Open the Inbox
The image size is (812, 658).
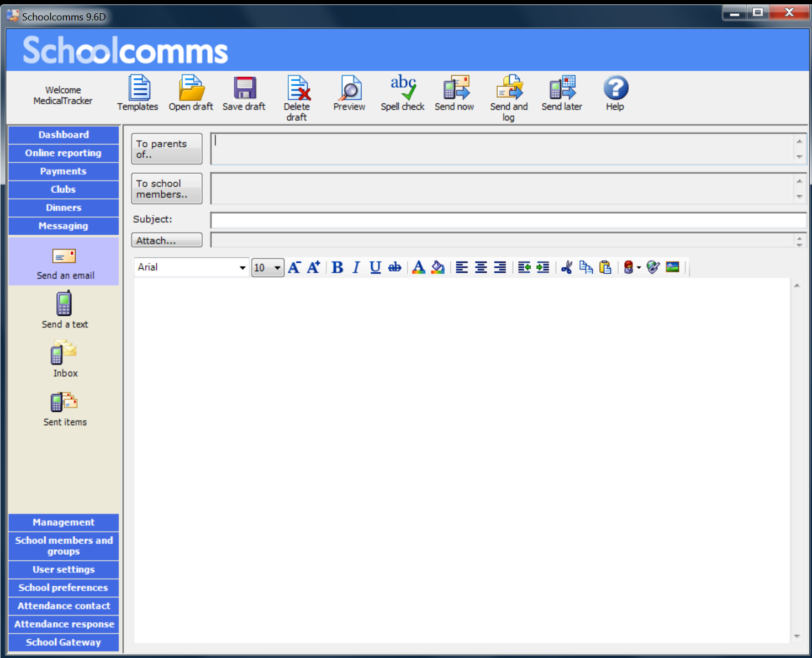click(x=65, y=359)
